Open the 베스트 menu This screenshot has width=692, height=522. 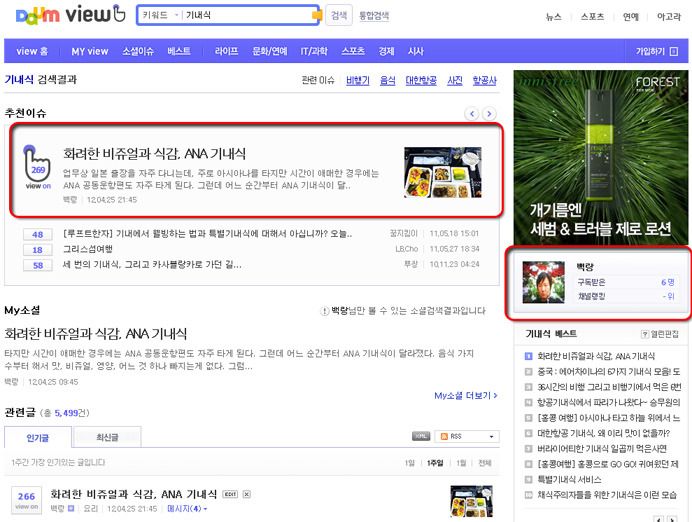click(x=179, y=51)
